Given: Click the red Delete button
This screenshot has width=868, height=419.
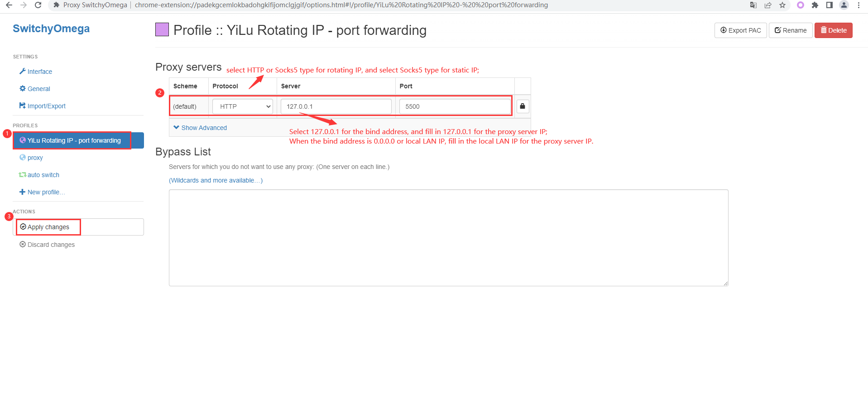Looking at the screenshot, I should (x=834, y=30).
